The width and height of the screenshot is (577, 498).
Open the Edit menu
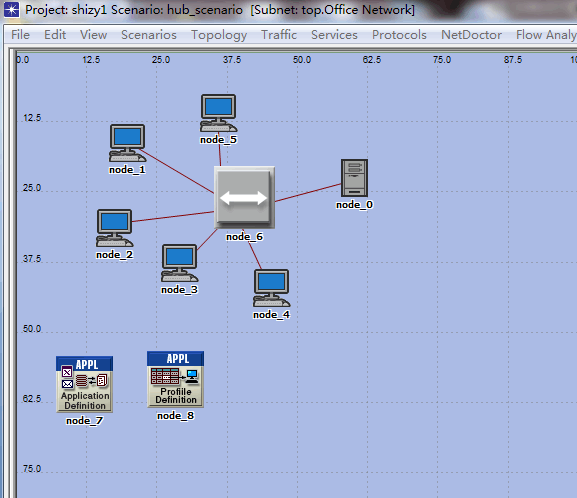coord(55,35)
